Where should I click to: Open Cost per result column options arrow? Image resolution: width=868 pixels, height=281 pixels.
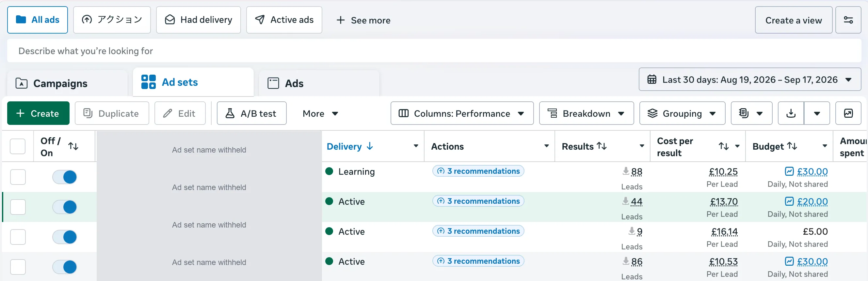(x=737, y=146)
